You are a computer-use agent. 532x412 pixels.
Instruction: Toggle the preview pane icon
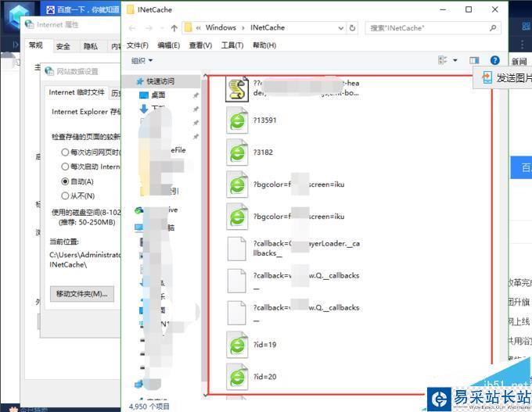[474, 60]
